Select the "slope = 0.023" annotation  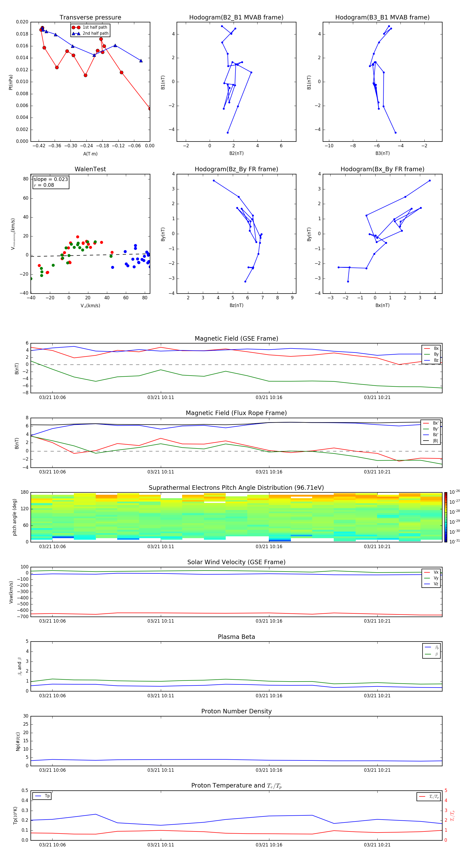[x=51, y=179]
